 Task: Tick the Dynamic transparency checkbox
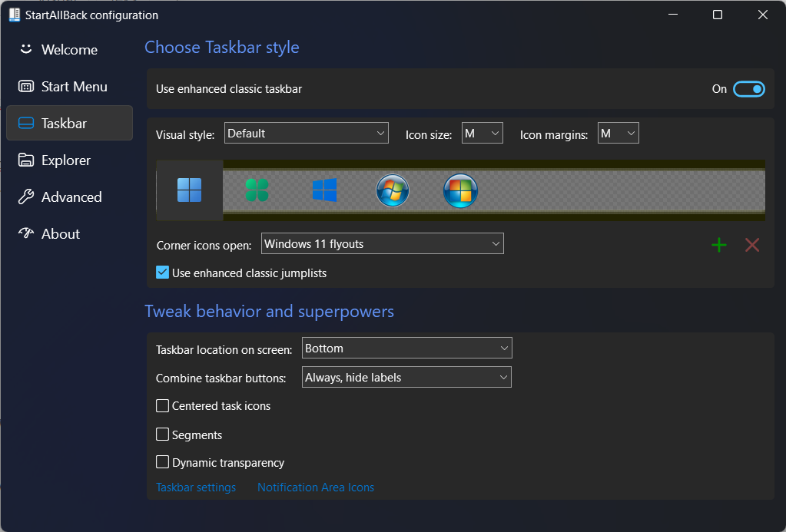(163, 462)
